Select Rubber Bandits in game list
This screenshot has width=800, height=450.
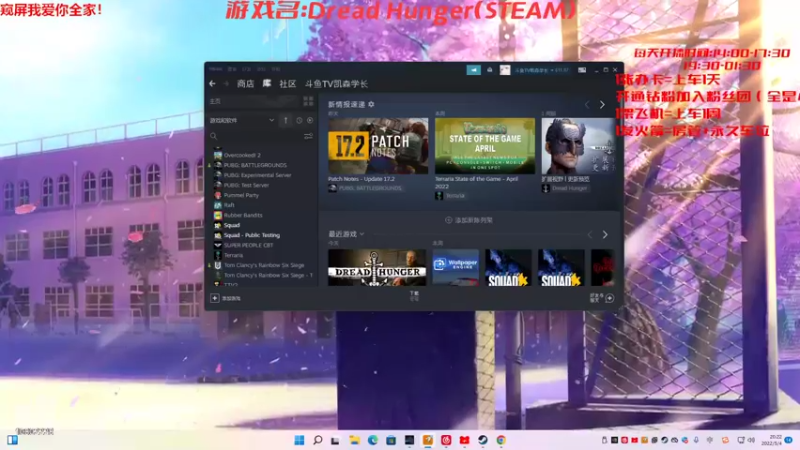(243, 215)
